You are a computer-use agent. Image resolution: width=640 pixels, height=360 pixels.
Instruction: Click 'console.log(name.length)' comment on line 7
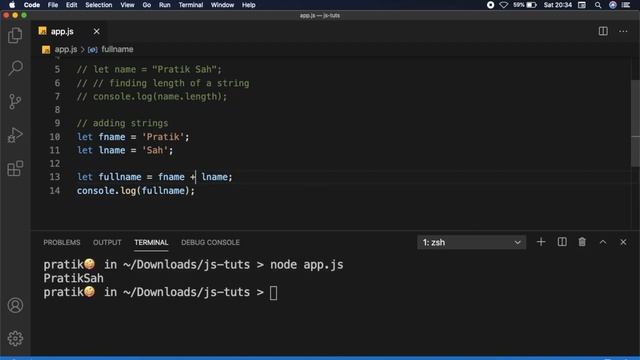tap(160, 97)
